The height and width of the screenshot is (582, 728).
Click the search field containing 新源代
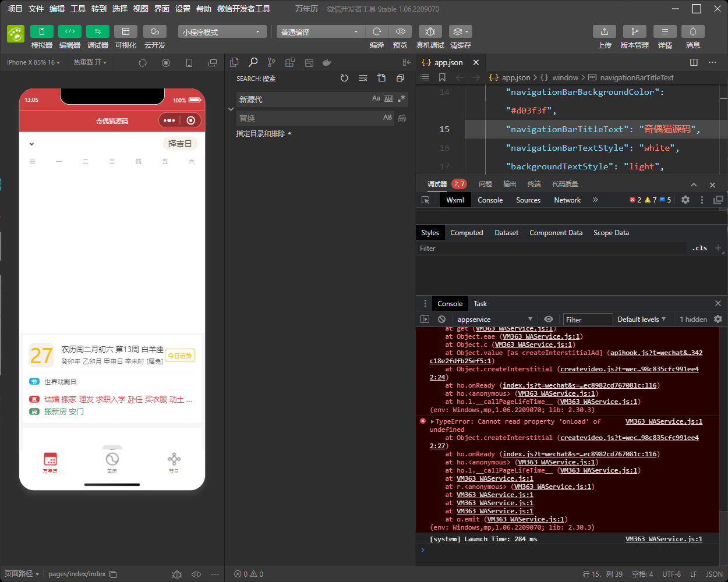tap(303, 100)
